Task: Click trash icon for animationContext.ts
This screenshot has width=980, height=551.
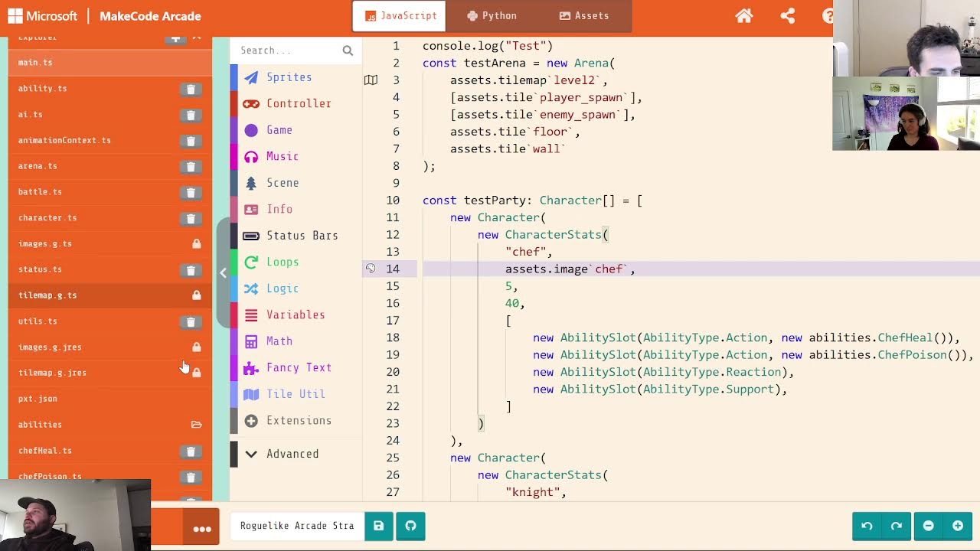Action: (191, 141)
